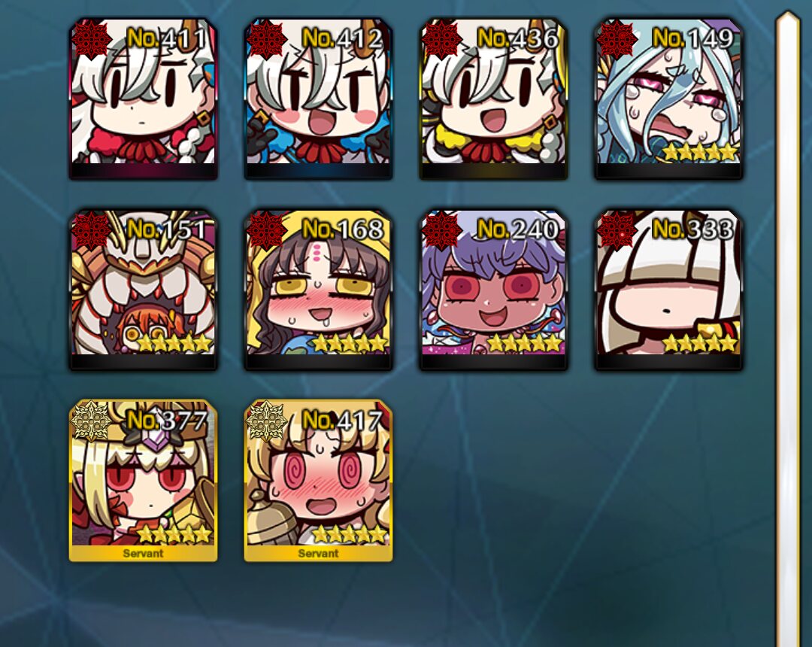The width and height of the screenshot is (812, 647).
Task: Select servant card No.151
Action: click(x=144, y=290)
